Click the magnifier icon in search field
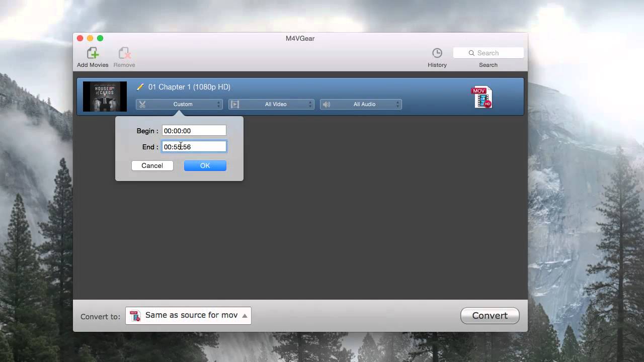 coord(471,53)
